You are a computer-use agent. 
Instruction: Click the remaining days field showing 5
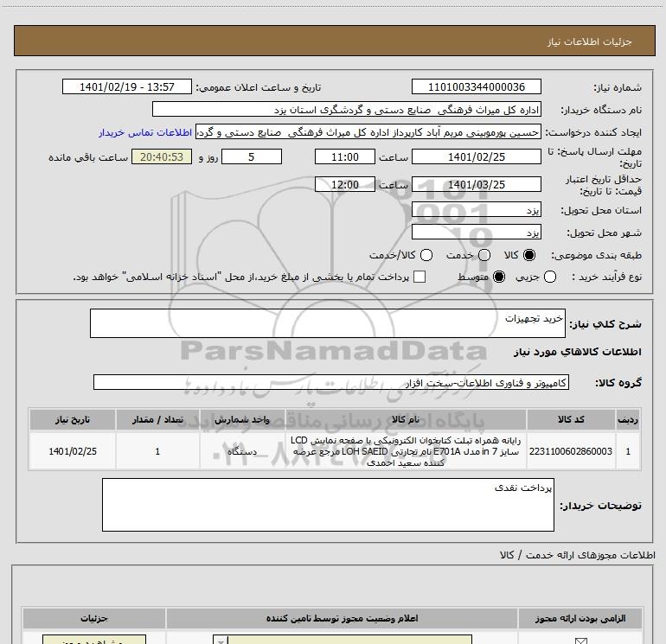coord(252,156)
